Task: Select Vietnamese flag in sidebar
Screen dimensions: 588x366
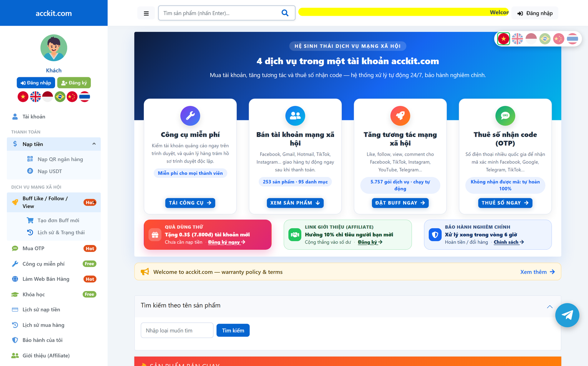Action: tap(23, 97)
